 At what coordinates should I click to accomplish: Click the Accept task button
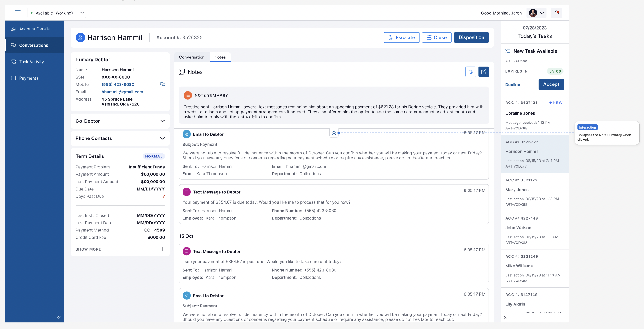[x=551, y=84]
